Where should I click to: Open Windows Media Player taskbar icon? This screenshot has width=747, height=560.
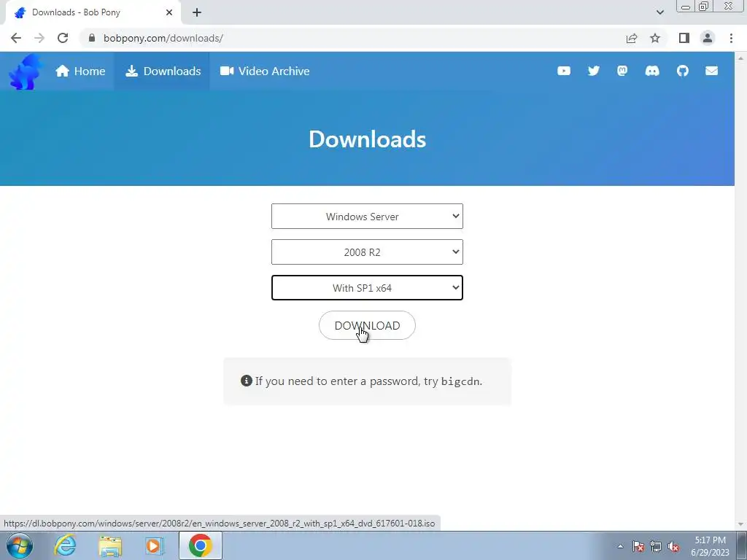click(x=155, y=545)
